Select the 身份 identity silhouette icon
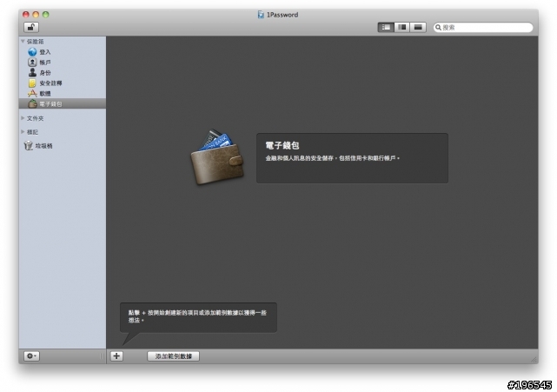Screen dimensions: 557x392 pyautogui.click(x=32, y=72)
